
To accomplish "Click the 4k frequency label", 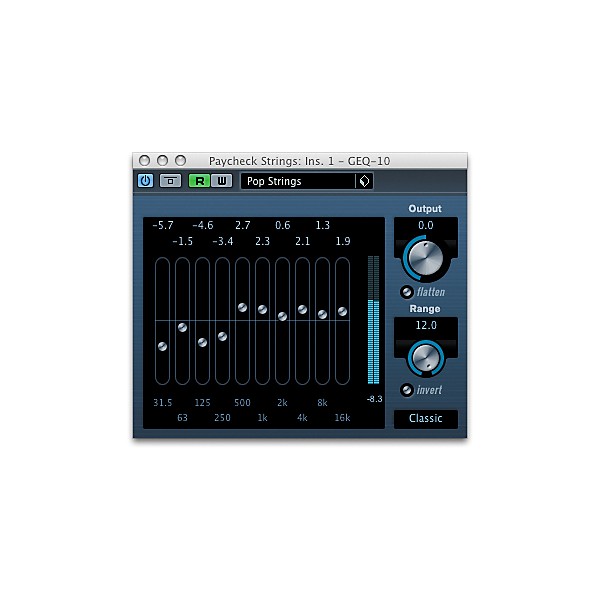I will 302,418.
